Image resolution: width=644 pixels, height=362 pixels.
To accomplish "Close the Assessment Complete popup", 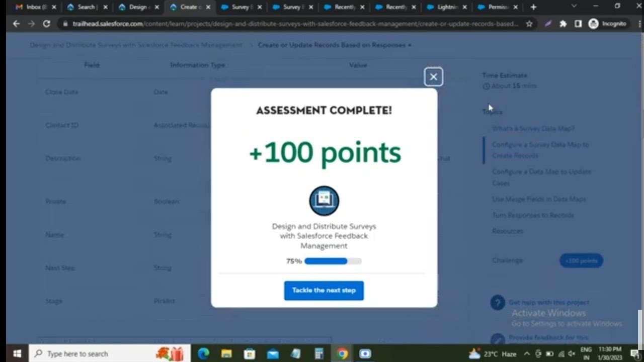I will pos(433,77).
